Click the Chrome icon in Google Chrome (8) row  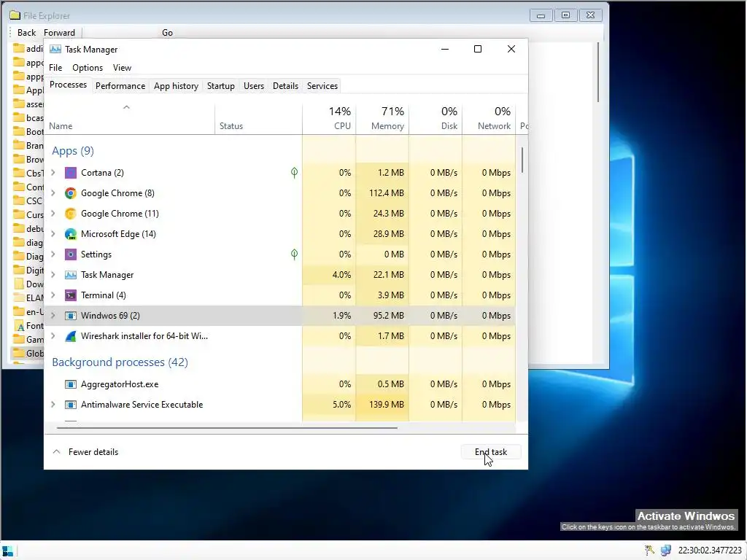(x=71, y=193)
